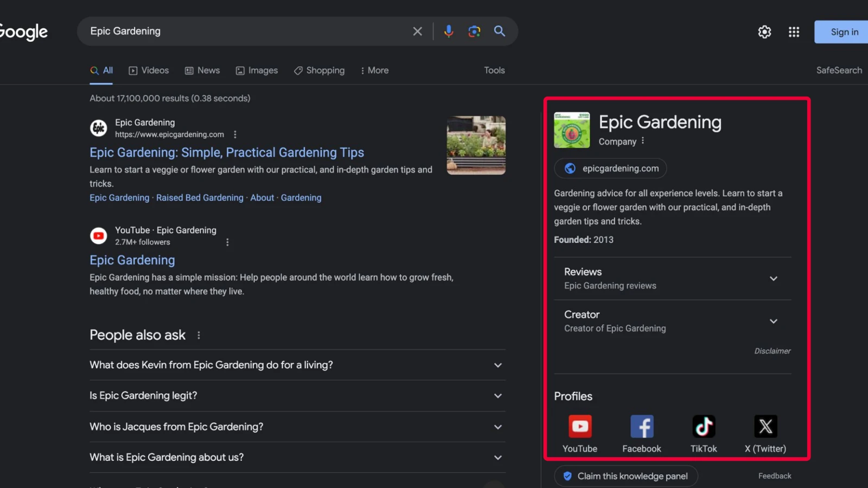The width and height of the screenshot is (868, 488).
Task: Expand 'Is Epic Gardening legit?' question
Action: tap(297, 396)
